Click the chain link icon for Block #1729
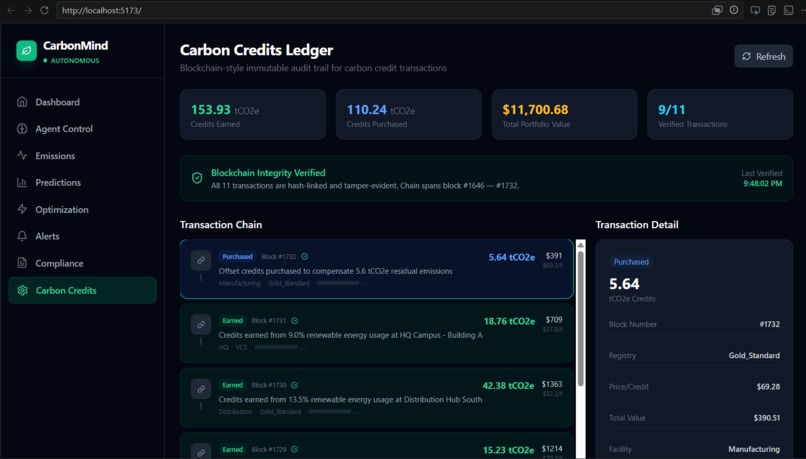 pyautogui.click(x=201, y=451)
